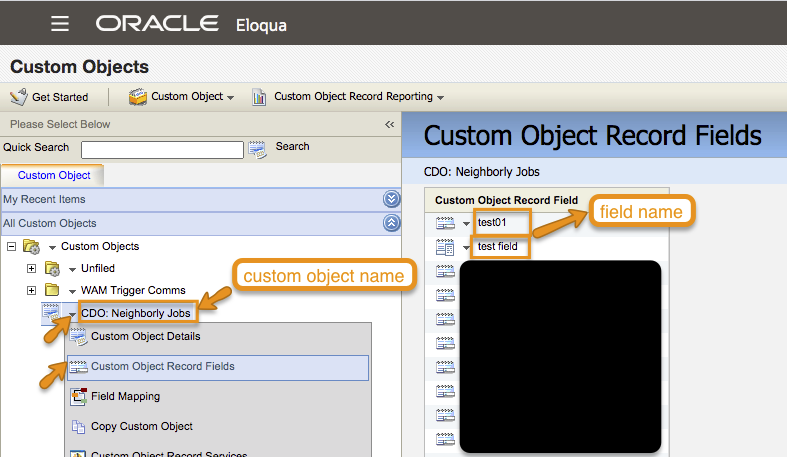
Task: Click the Custom Object toolbar folder icon
Action: click(x=137, y=97)
